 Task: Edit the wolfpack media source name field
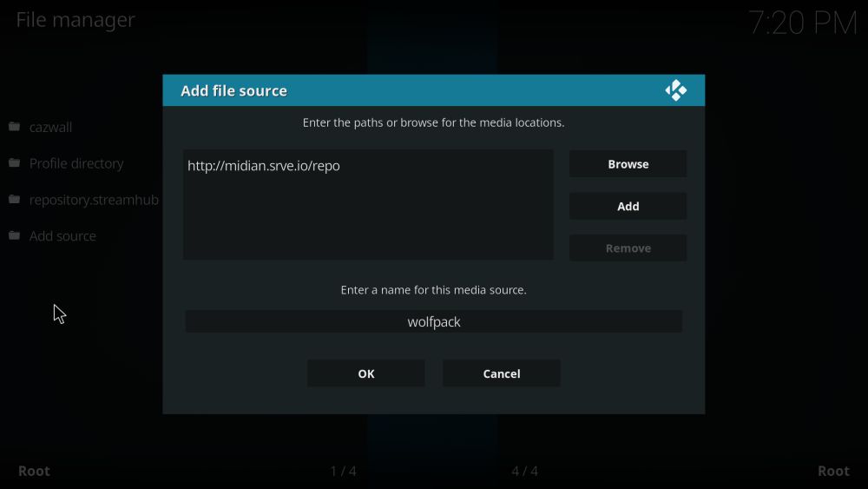click(x=433, y=321)
